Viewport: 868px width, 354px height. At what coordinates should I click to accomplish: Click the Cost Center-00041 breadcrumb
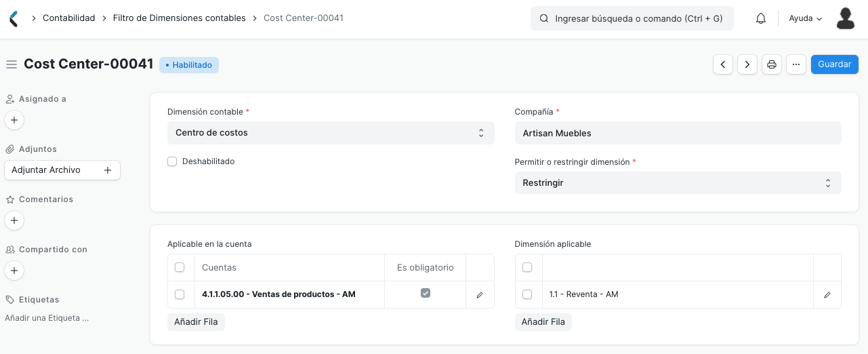coord(304,18)
